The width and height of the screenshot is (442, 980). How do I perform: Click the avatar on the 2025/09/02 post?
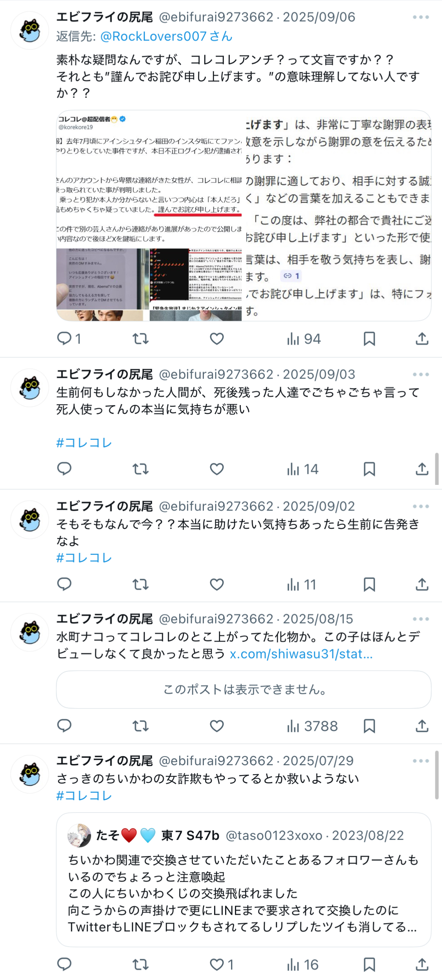point(30,519)
